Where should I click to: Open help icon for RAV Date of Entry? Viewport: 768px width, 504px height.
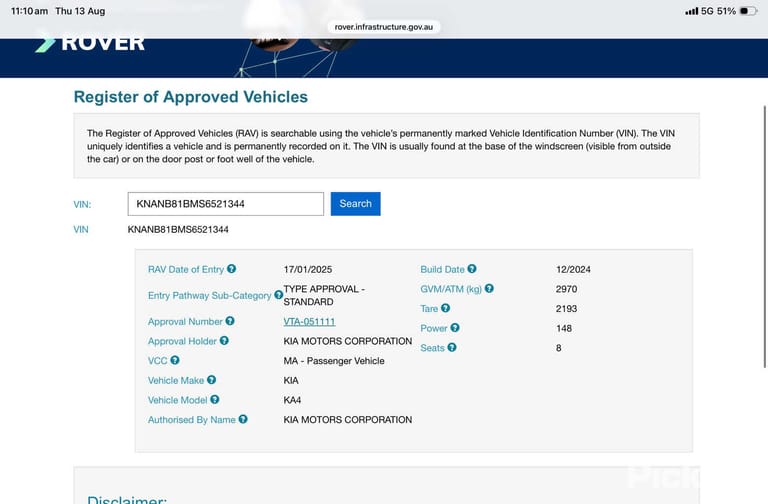click(232, 269)
